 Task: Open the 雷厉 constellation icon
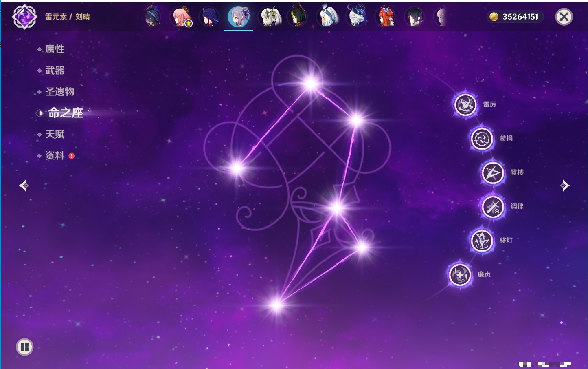coord(465,105)
